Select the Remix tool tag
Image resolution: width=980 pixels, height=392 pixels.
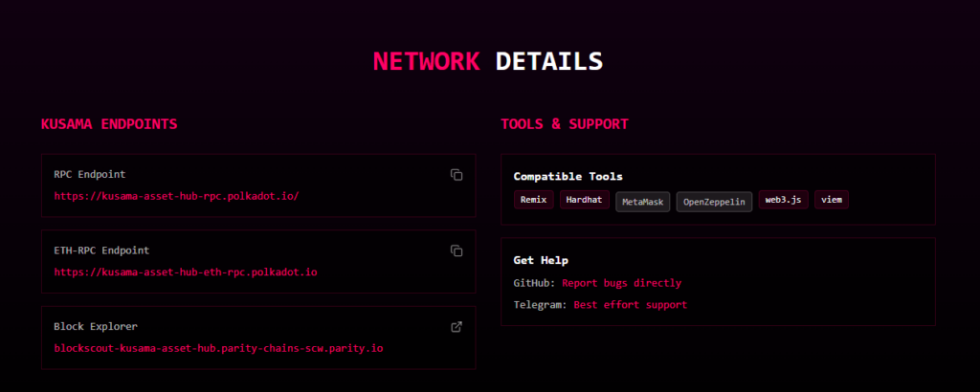point(534,200)
